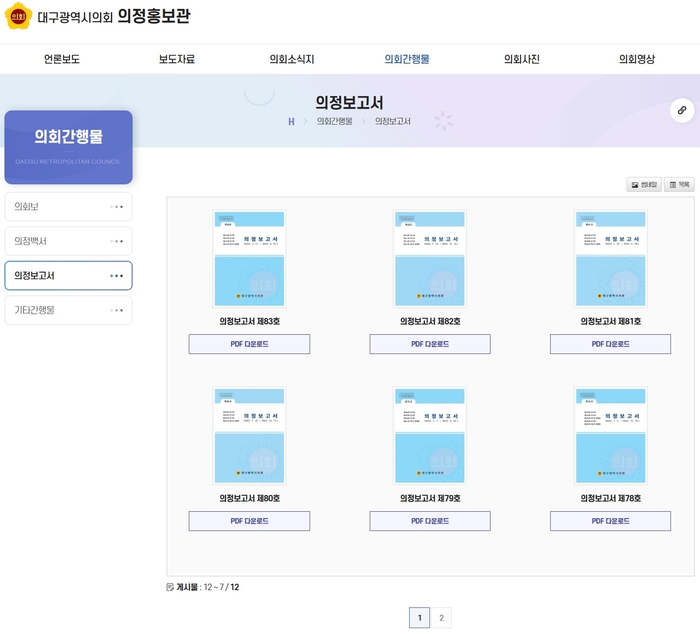Select 의정백서 in sidebar
This screenshot has height=634, width=700.
[68, 241]
